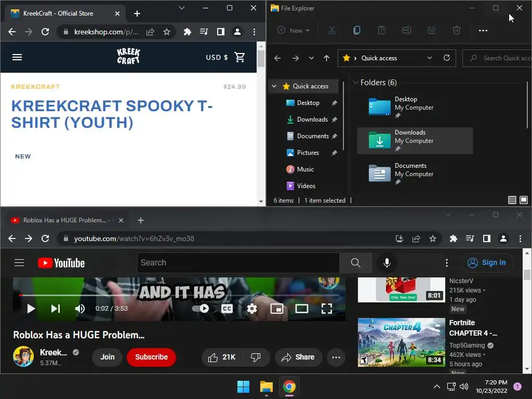Select Pictures in the File Explorer sidebar
The image size is (532, 399).
308,153
